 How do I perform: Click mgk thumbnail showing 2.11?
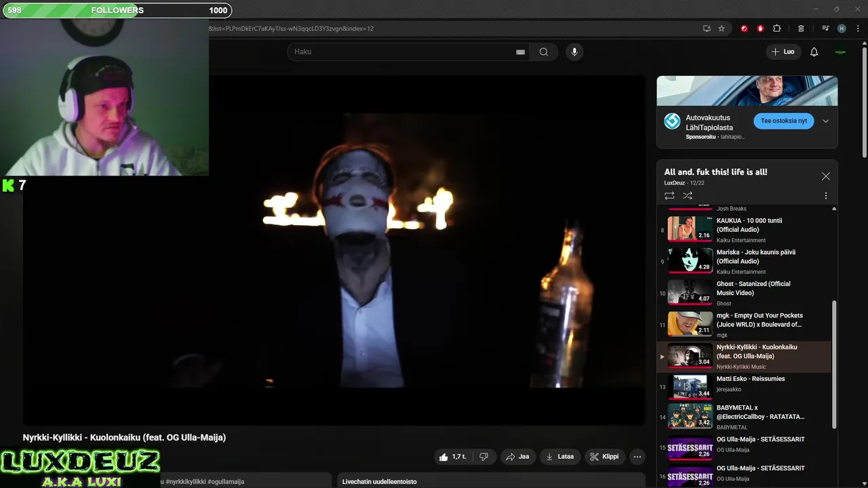coord(690,324)
